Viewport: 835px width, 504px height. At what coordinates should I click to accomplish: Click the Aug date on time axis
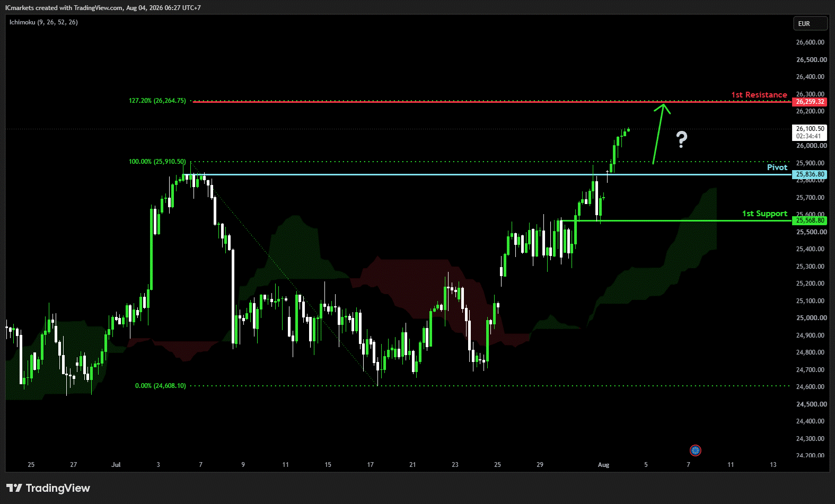603,465
